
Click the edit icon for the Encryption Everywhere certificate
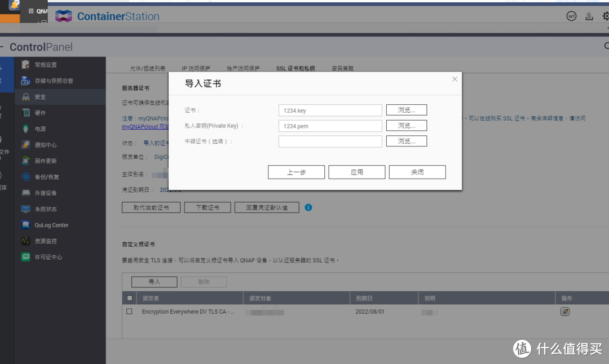pyautogui.click(x=565, y=311)
